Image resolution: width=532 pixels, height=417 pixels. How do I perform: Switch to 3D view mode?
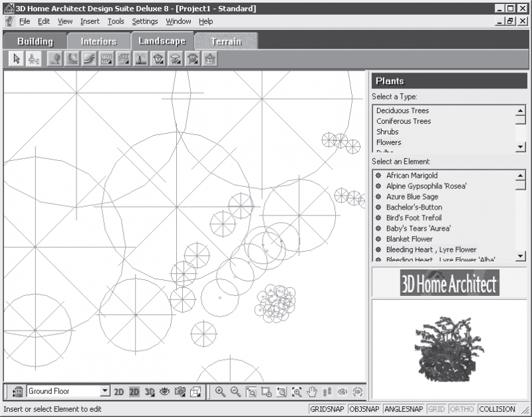click(x=150, y=392)
